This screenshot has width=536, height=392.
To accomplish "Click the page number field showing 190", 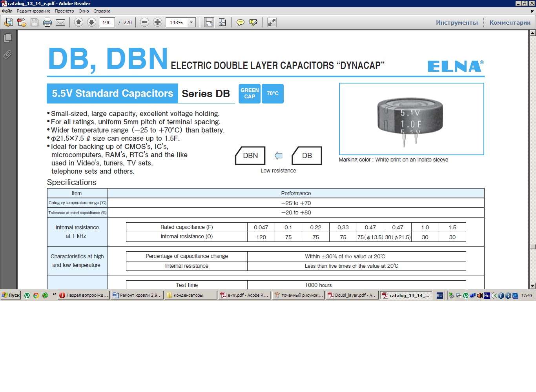I will [x=107, y=22].
